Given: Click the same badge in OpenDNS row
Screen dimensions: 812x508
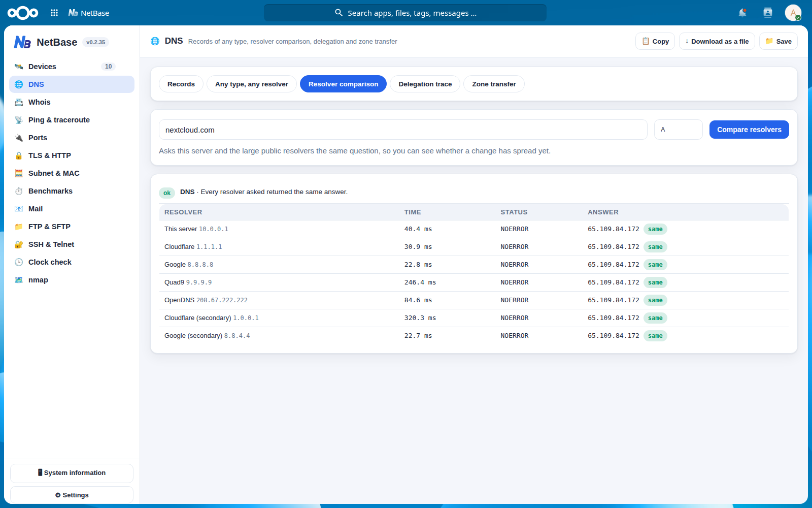Looking at the screenshot, I should [x=655, y=300].
